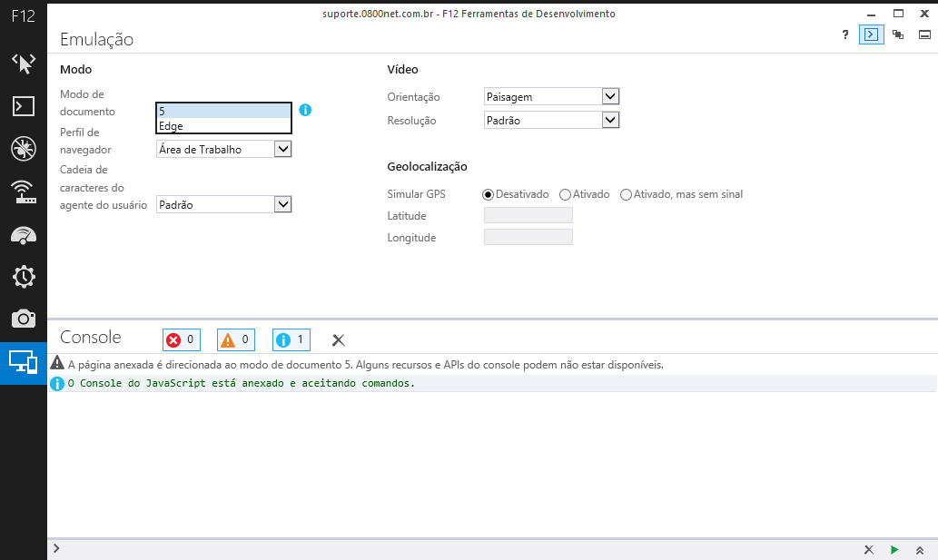The image size is (938, 560).
Task: Open user agent string Padrão dropdown
Action: point(223,204)
